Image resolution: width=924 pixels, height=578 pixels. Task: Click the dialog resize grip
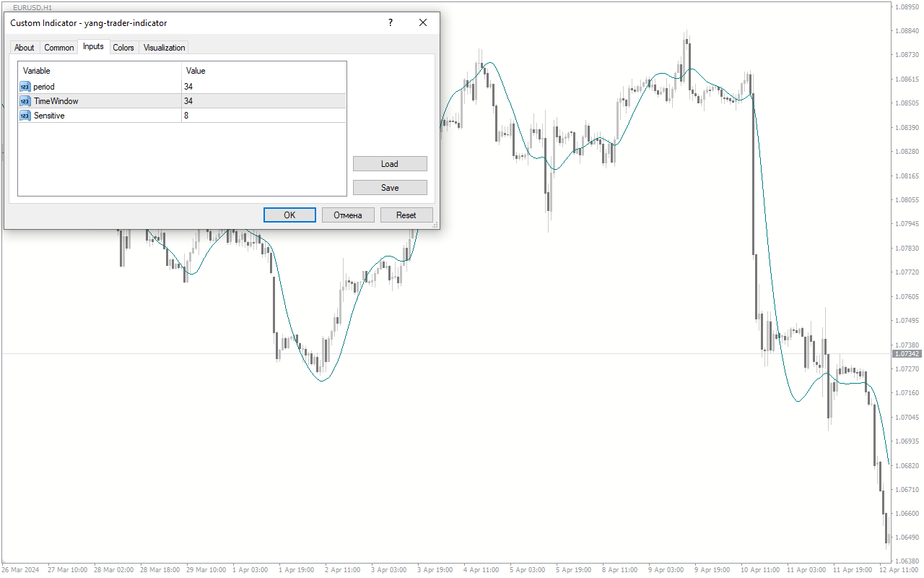435,225
